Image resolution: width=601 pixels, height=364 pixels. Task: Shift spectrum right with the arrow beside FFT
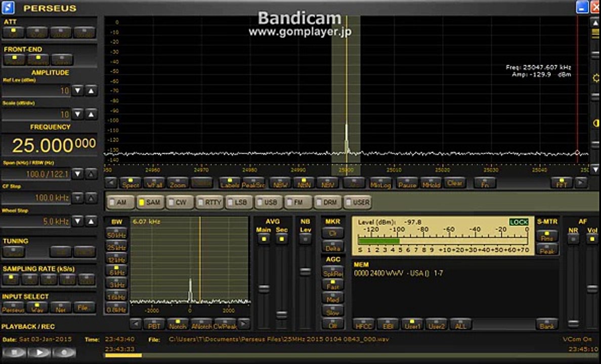(x=581, y=183)
